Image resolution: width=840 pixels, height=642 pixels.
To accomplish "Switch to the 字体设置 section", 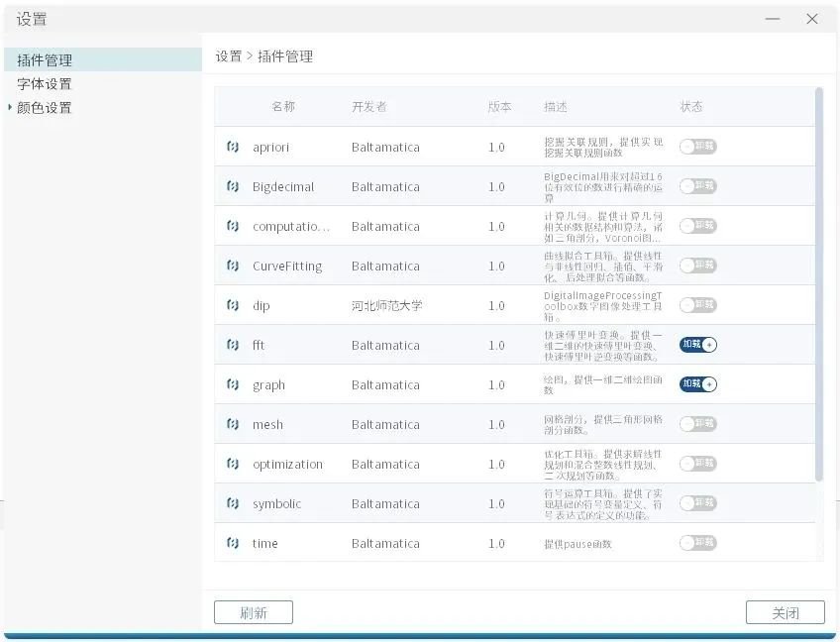I will point(45,84).
